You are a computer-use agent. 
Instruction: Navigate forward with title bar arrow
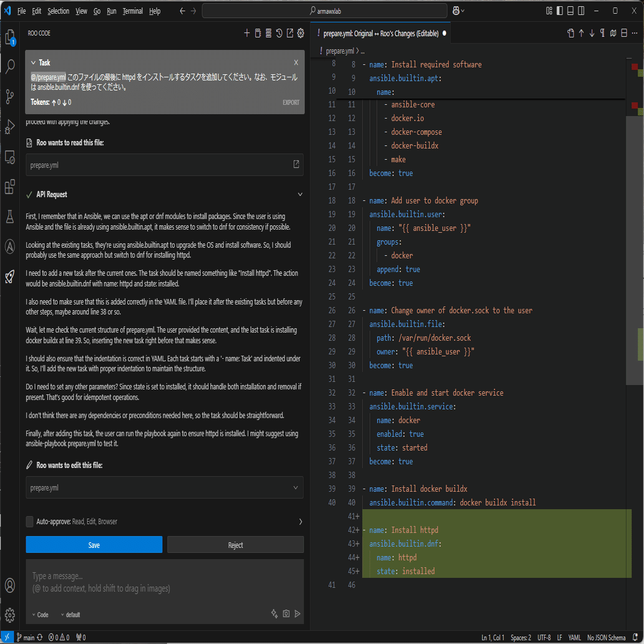[193, 11]
